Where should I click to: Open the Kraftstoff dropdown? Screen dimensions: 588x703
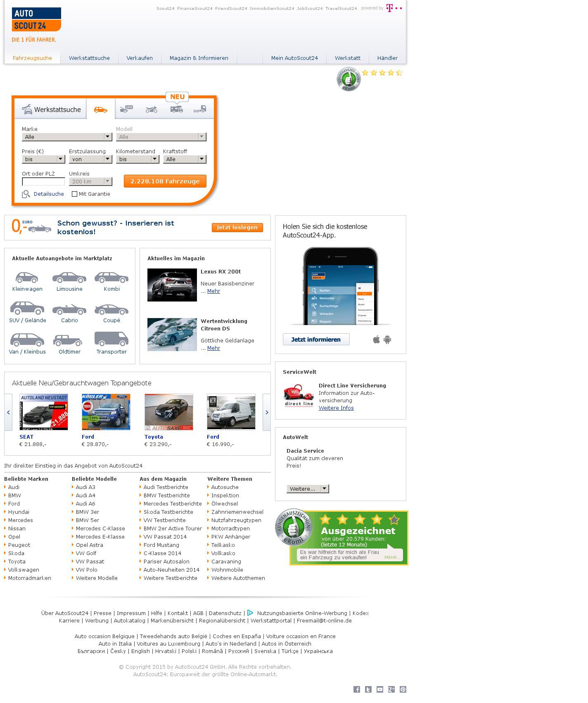coord(185,159)
